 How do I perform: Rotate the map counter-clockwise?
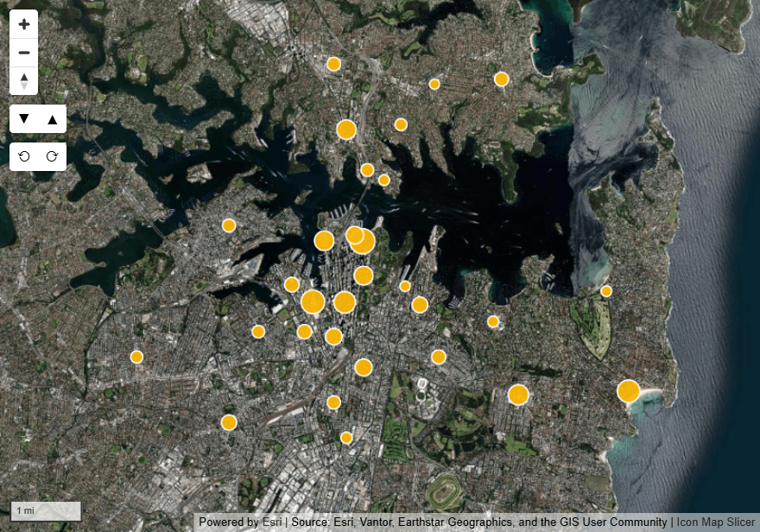(24, 156)
